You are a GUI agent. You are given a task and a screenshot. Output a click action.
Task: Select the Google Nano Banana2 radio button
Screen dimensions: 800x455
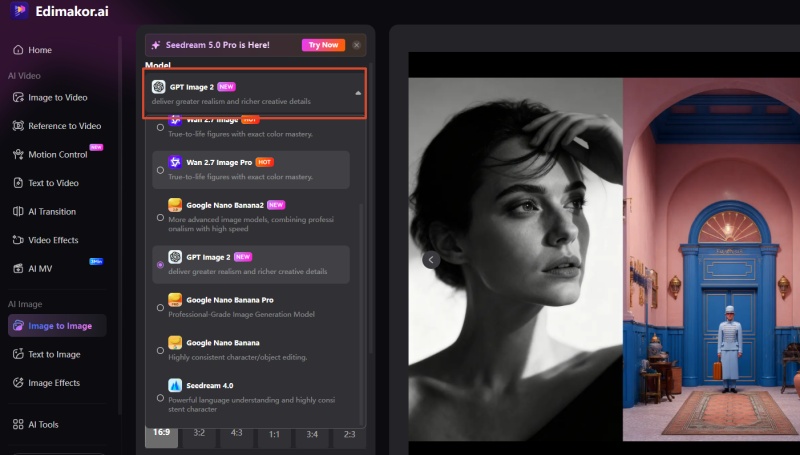pos(160,218)
